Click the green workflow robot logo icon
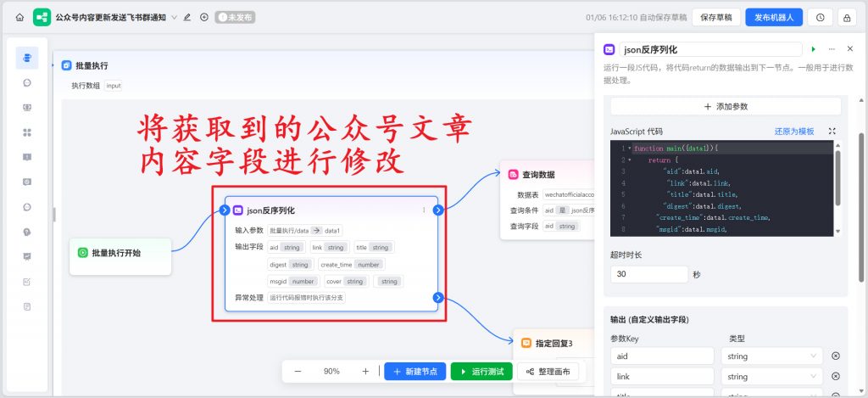868x398 pixels. (x=42, y=17)
